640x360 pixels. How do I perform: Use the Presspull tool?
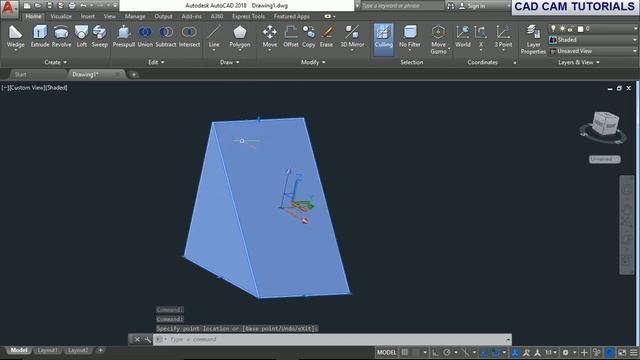(124, 37)
